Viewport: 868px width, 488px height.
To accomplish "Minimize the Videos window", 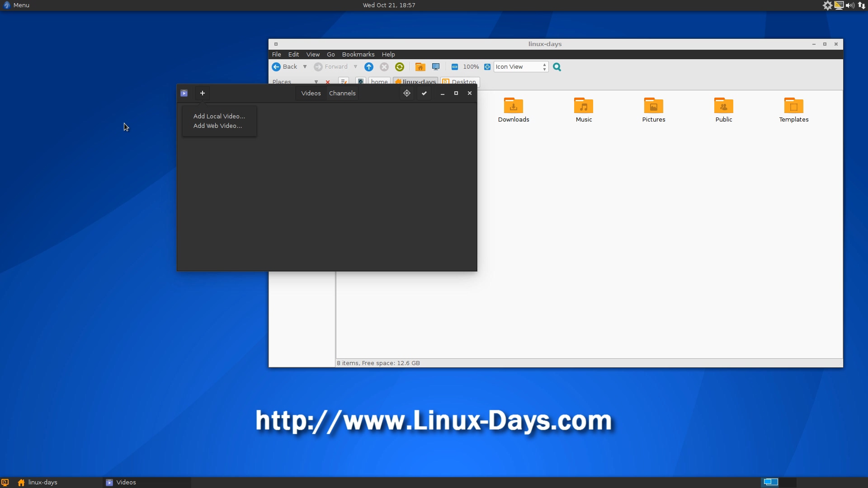I will click(443, 93).
